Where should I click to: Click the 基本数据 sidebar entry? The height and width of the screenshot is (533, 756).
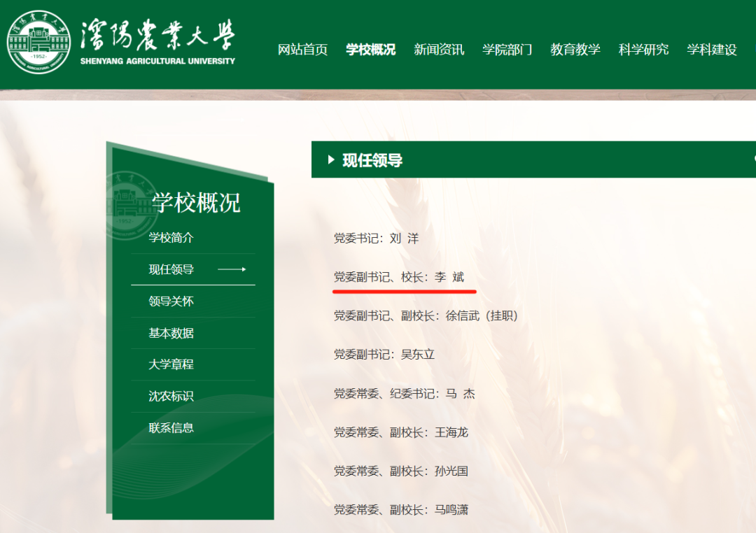[173, 333]
